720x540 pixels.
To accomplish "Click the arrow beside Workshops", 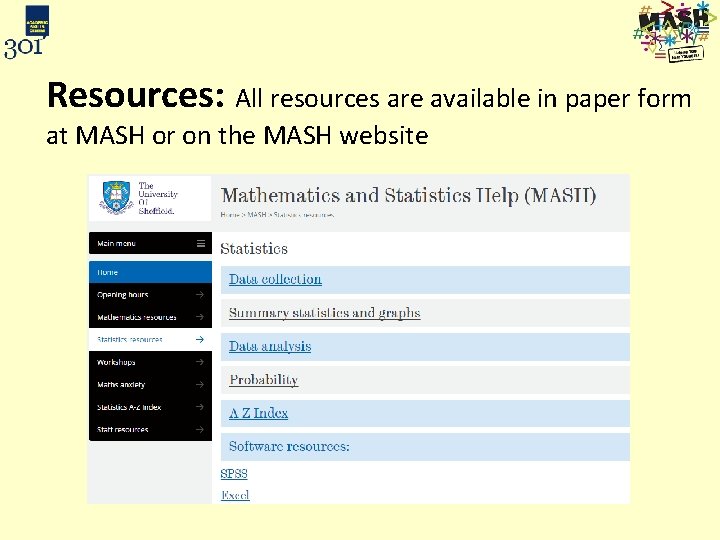I will [x=200, y=362].
